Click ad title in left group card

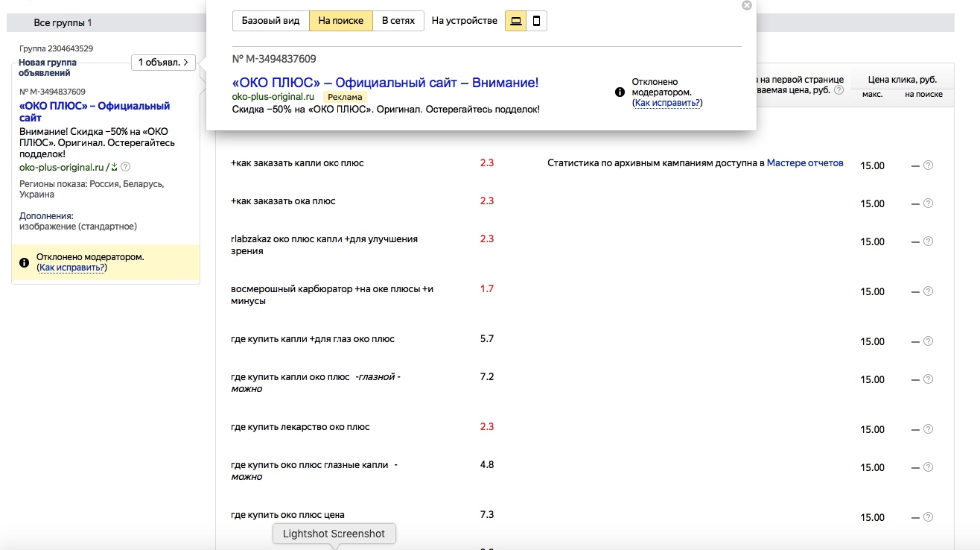95,112
